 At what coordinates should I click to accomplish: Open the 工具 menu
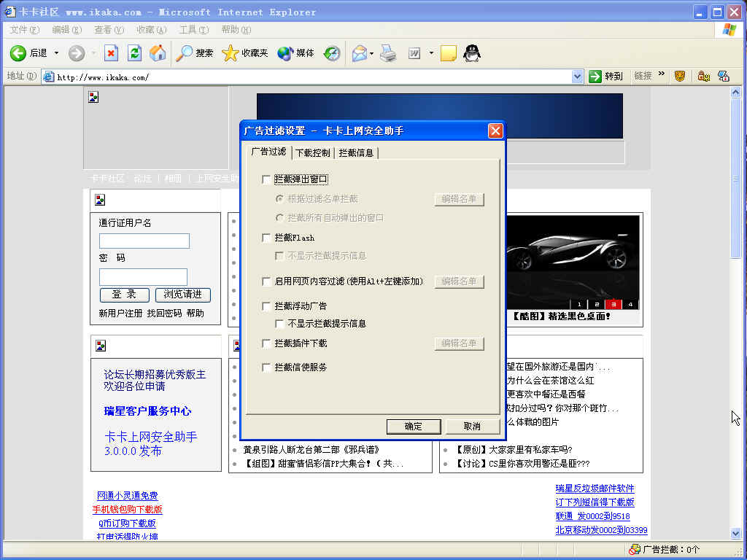194,29
